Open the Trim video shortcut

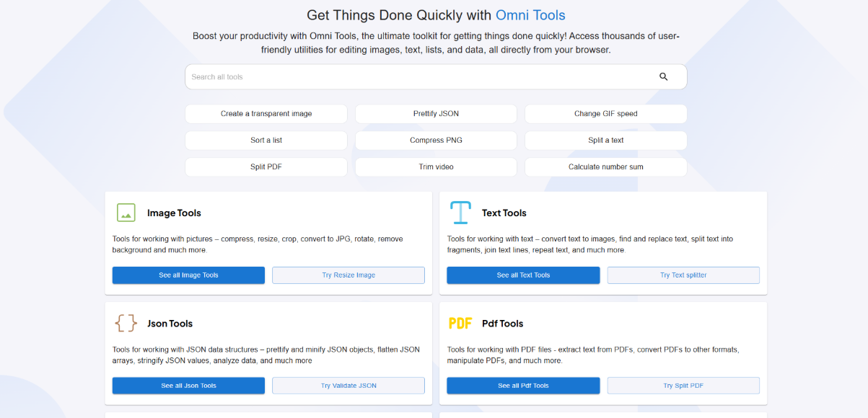(436, 166)
